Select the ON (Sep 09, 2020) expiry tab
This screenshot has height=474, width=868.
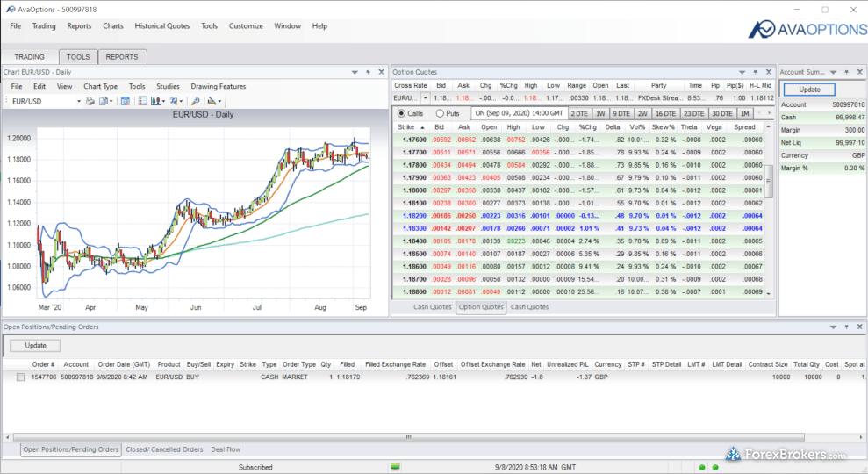click(x=520, y=113)
